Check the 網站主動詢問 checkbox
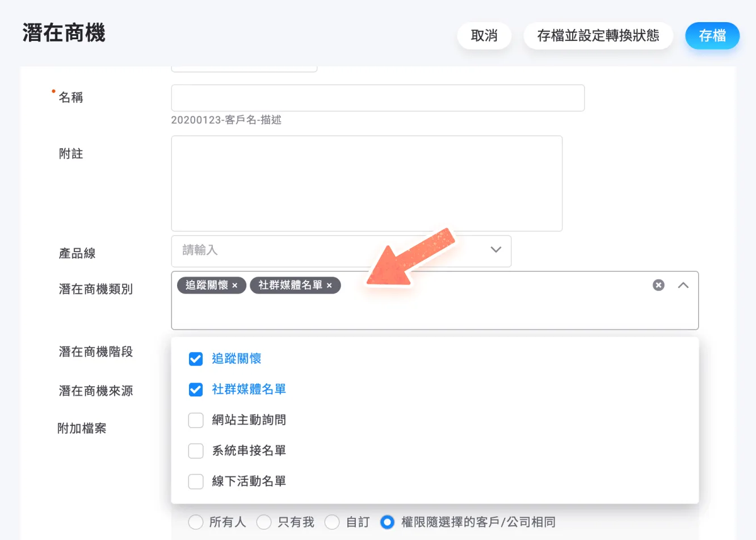Screen dimensions: 756x540 click(x=196, y=420)
